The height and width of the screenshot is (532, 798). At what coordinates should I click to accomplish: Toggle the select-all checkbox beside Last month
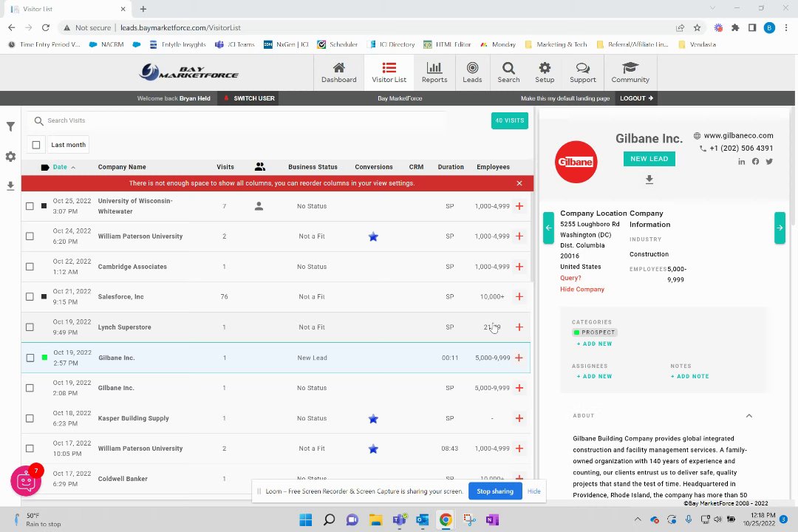pos(36,145)
